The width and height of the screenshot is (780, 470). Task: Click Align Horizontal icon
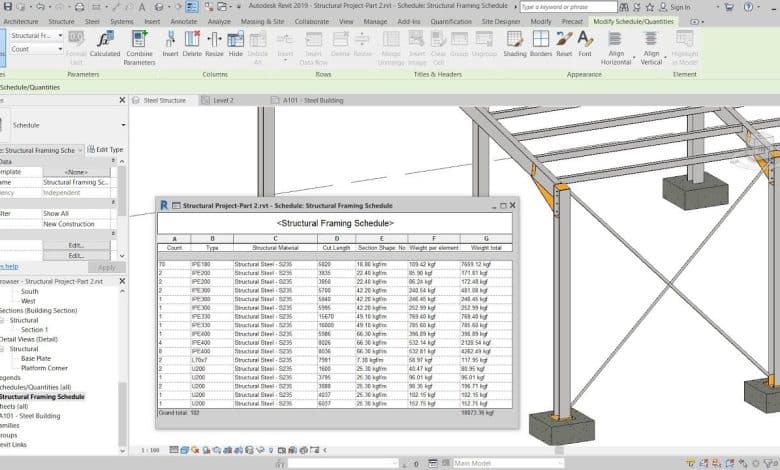(615, 39)
